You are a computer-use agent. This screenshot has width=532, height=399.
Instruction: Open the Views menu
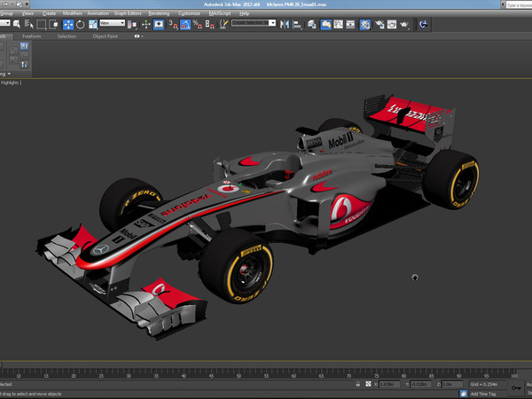click(x=27, y=13)
